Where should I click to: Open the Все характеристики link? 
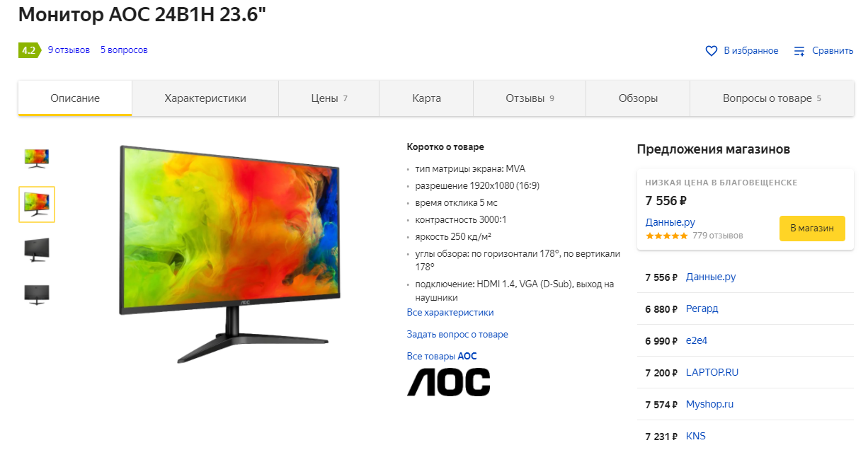point(450,312)
